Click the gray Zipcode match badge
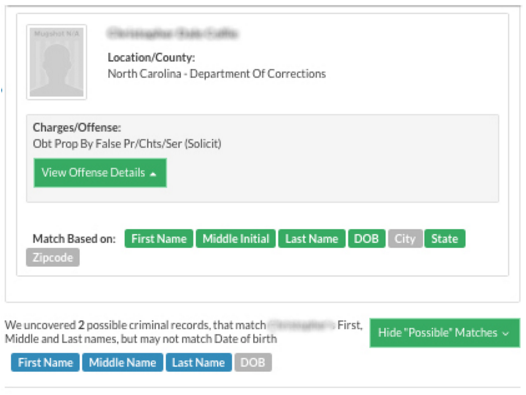The width and height of the screenshot is (526, 395). 53,257
